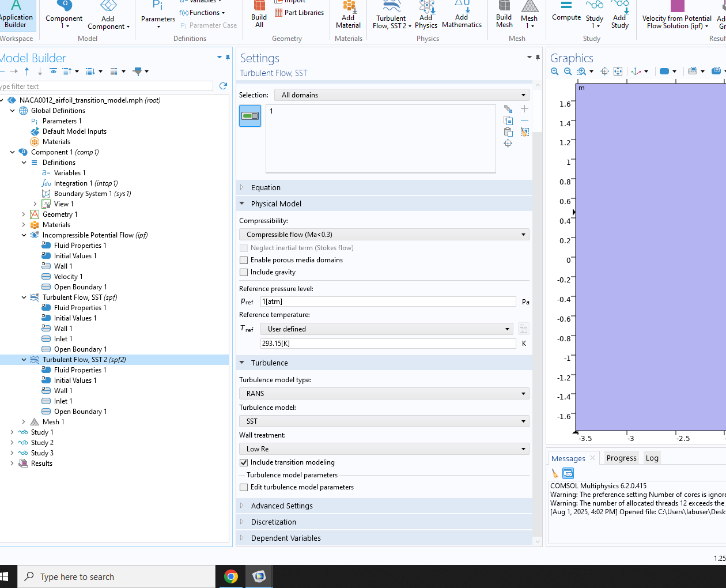The height and width of the screenshot is (588, 726).
Task: Open the Wall treatment dropdown
Action: pyautogui.click(x=384, y=449)
